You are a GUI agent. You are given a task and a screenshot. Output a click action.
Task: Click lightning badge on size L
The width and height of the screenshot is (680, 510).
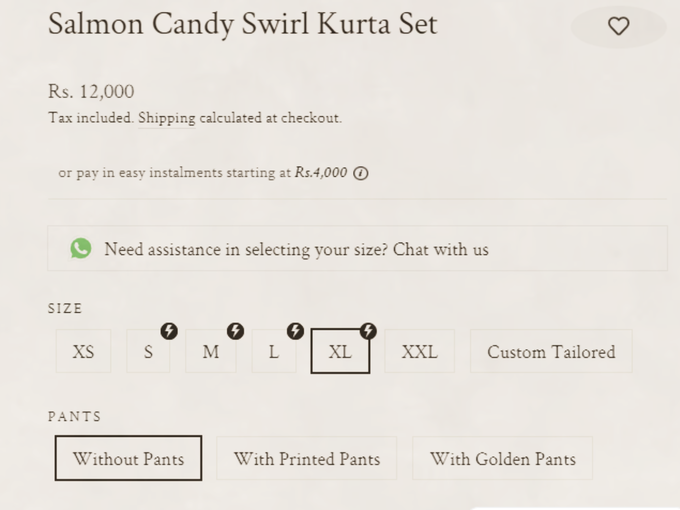(x=295, y=331)
